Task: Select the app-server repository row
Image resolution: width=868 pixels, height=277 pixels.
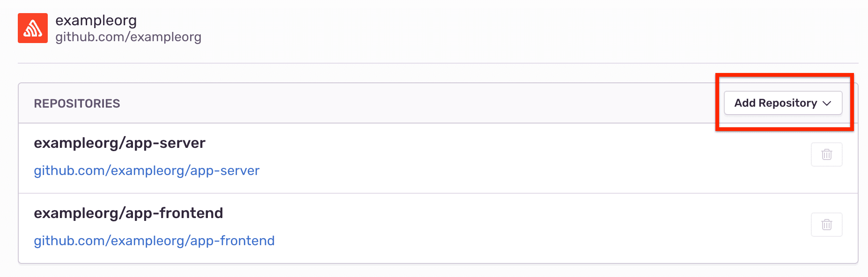Action: click(x=375, y=158)
